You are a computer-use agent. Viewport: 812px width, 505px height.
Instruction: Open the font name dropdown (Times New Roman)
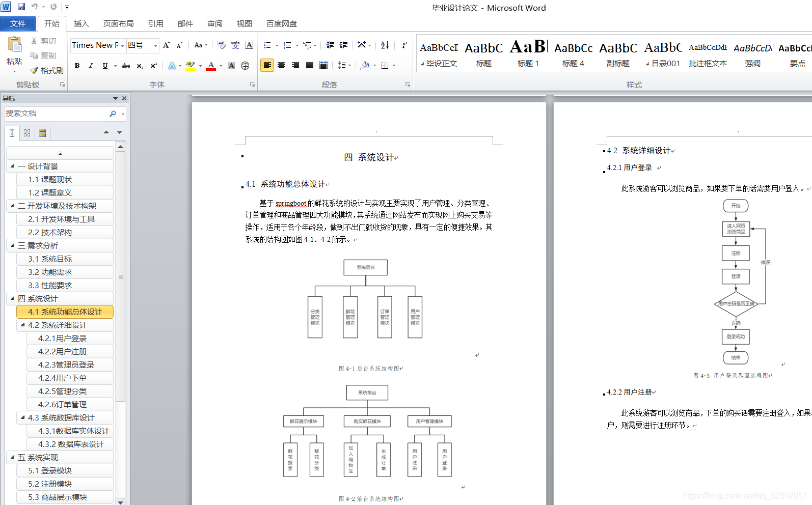[123, 45]
